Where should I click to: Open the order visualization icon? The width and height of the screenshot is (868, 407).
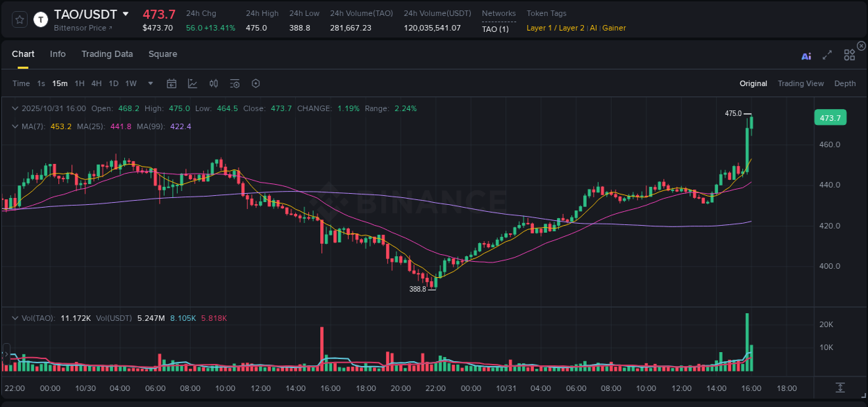[213, 83]
